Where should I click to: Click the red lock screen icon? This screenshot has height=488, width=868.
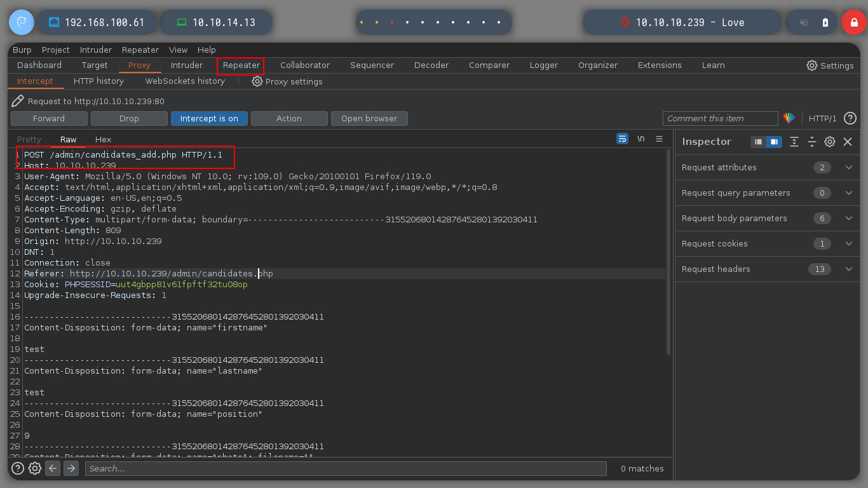[853, 22]
